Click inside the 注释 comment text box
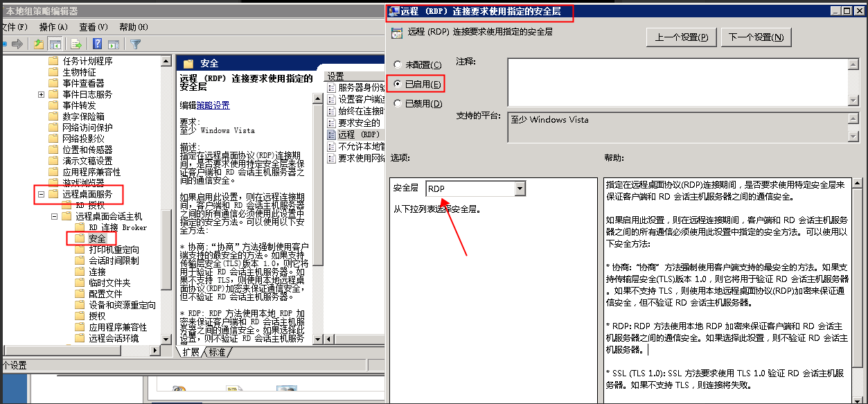Screen dimensions: 868x404 pos(677,82)
